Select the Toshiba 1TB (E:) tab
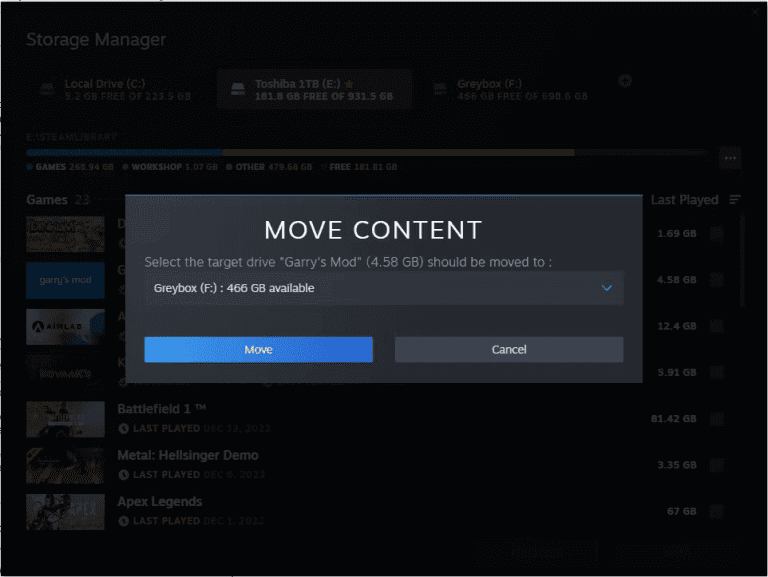 click(314, 90)
